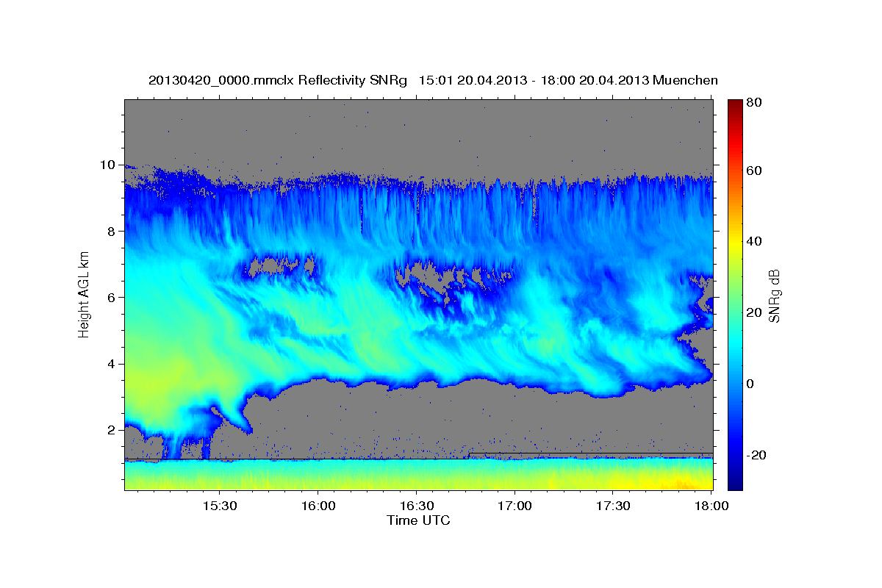Click the height tick label 10
This screenshot has height=588, width=882.
coord(107,165)
